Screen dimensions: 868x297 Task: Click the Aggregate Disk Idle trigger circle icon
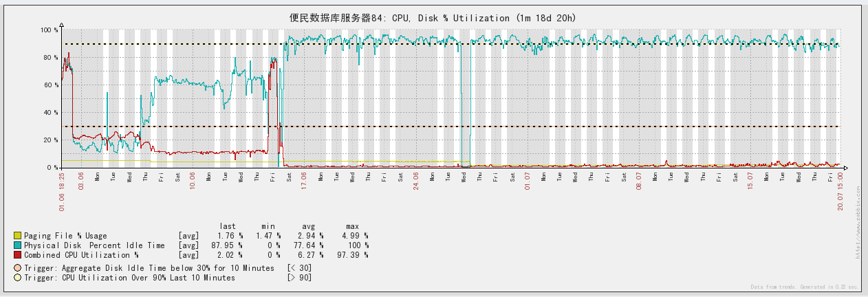point(17,268)
